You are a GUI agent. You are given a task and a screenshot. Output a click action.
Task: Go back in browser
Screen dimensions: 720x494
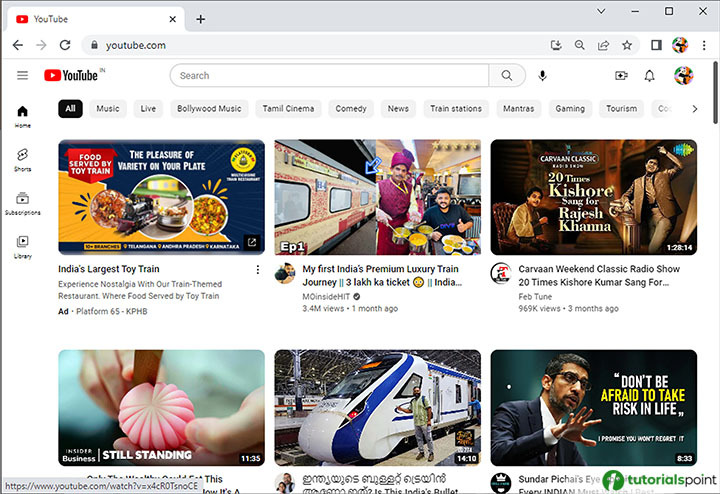[x=18, y=45]
